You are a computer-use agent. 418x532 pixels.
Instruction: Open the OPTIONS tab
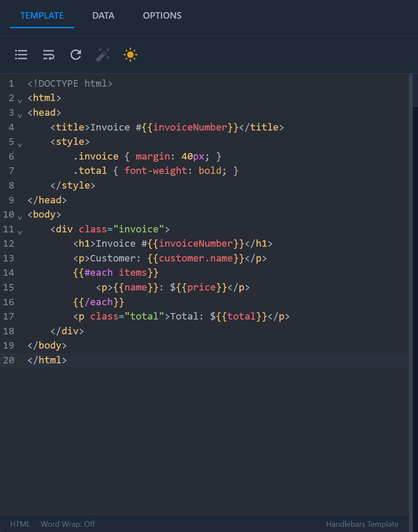pos(162,15)
